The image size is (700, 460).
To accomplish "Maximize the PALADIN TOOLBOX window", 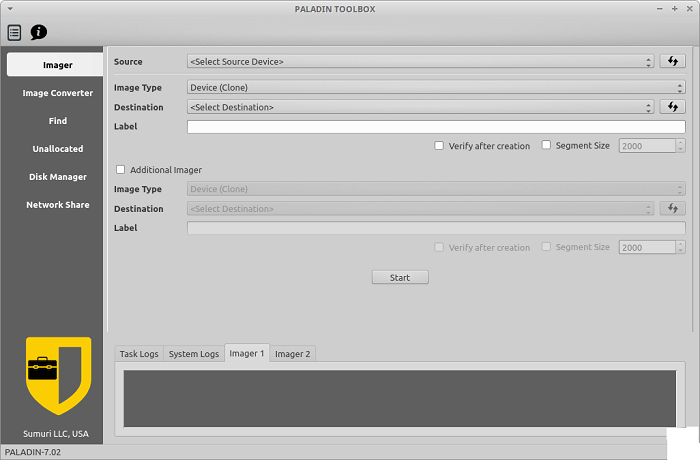I will pos(675,8).
